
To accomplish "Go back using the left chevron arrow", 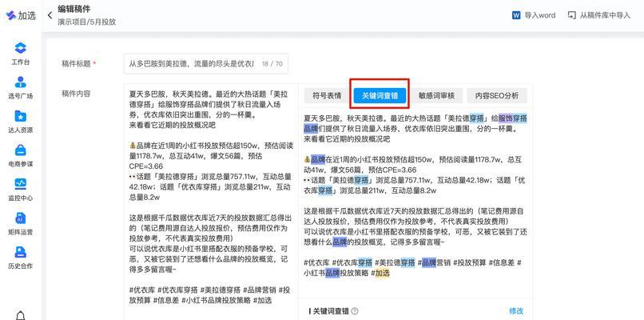I will click(x=50, y=16).
